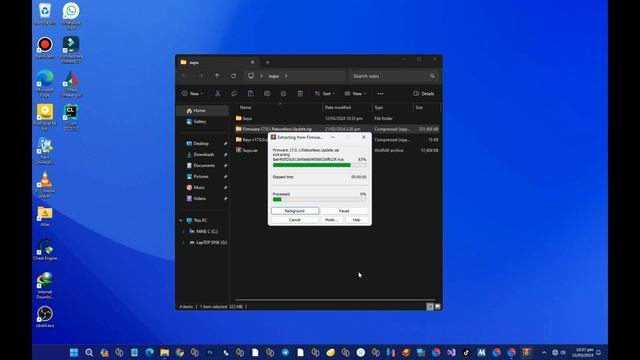Image resolution: width=640 pixels, height=360 pixels.
Task: Click the Paste icon in Explorer toolbar
Action: click(x=251, y=93)
